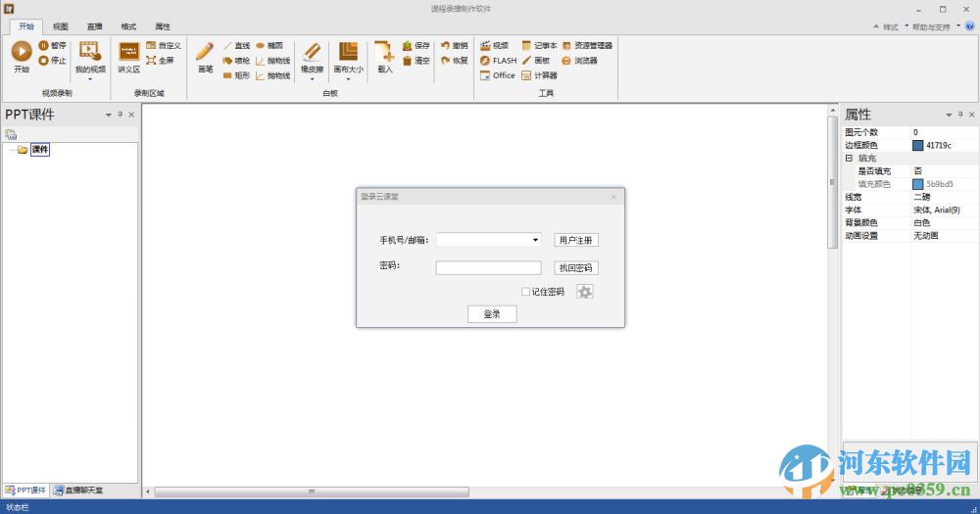Viewport: 980px width, 514px height.
Task: Open the 计算器 calculator tool
Action: coord(539,75)
